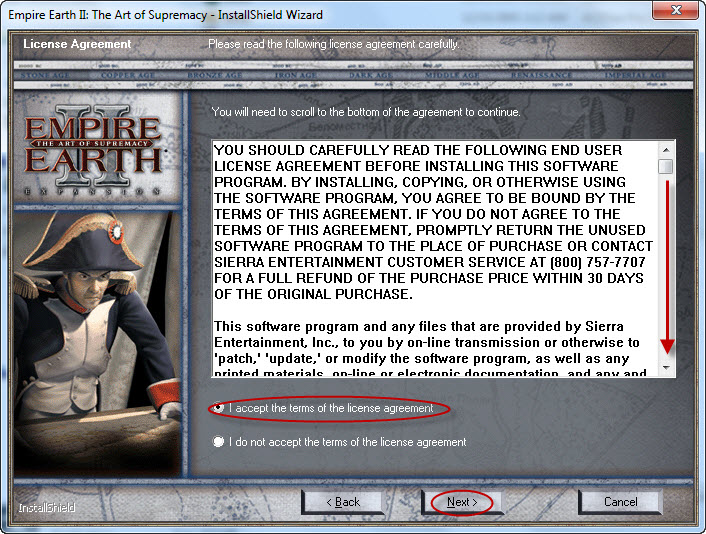
Task: Go back with the Back button
Action: click(343, 502)
